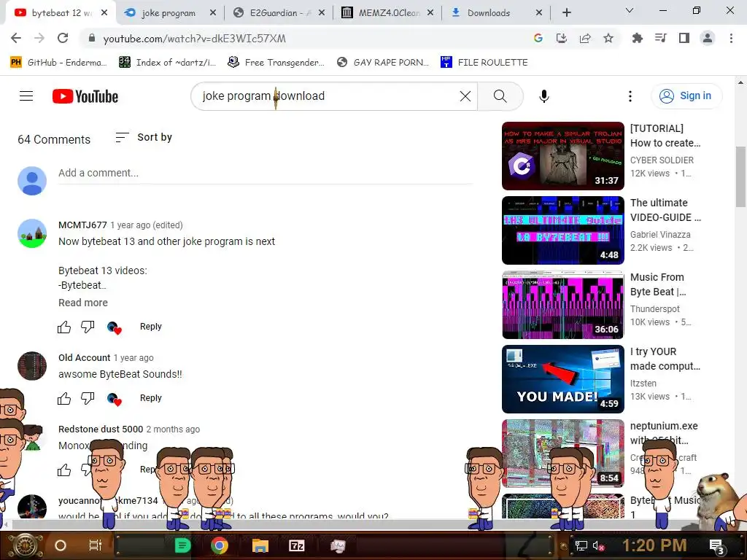Share this page via address bar icon
Screen dimensions: 747x560
coord(585,38)
